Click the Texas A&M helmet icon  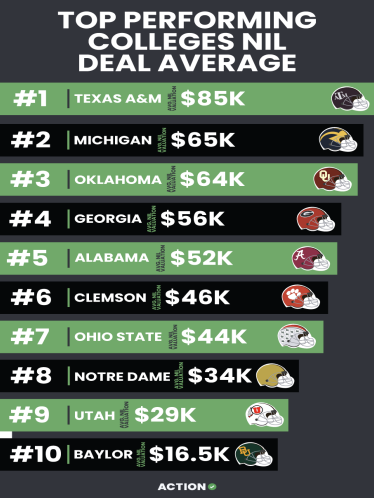click(x=350, y=99)
